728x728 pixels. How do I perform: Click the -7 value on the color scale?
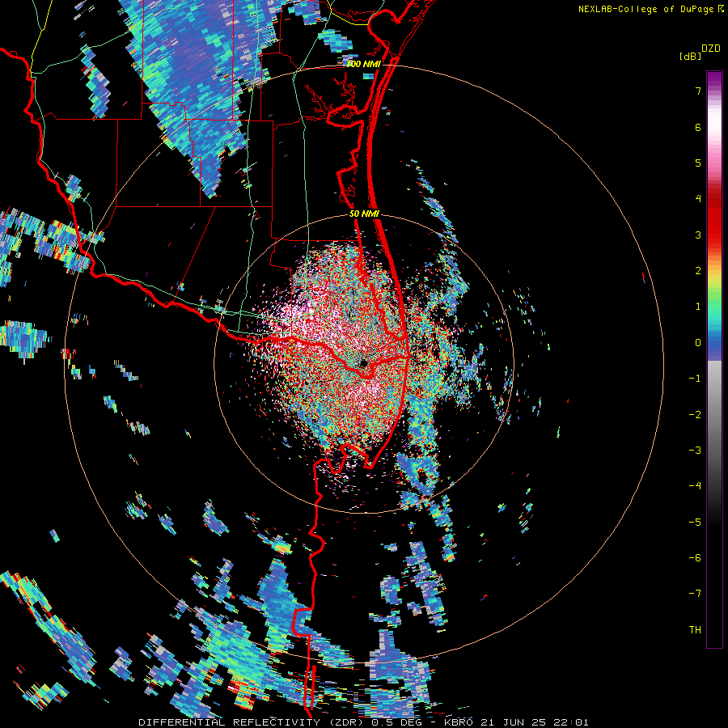[x=695, y=594]
